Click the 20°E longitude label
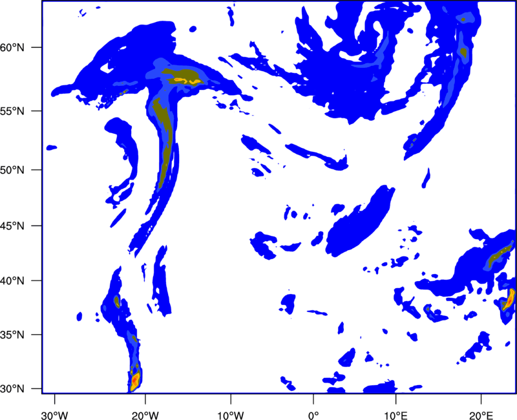This screenshot has width=517, height=420. tap(481, 415)
